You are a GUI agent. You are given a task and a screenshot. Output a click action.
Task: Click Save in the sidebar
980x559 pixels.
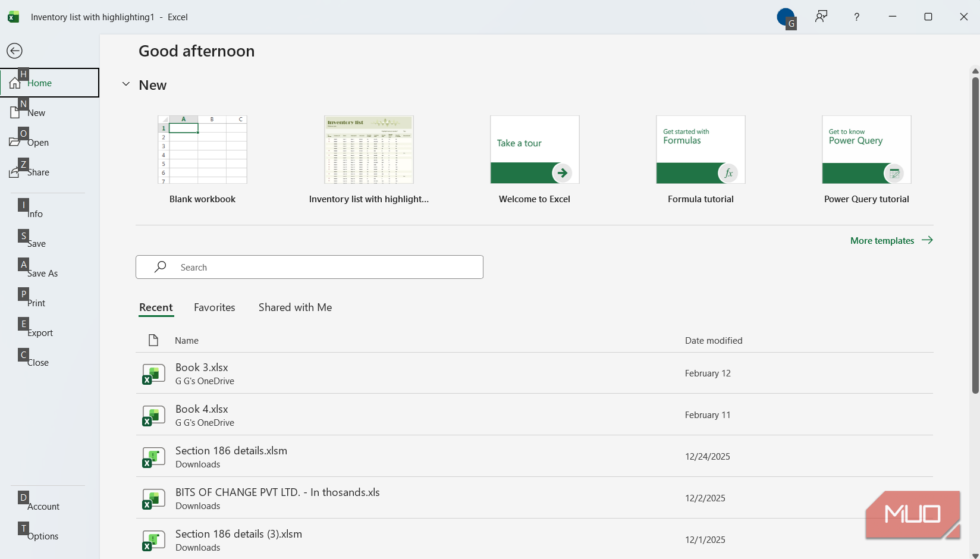tap(50, 243)
